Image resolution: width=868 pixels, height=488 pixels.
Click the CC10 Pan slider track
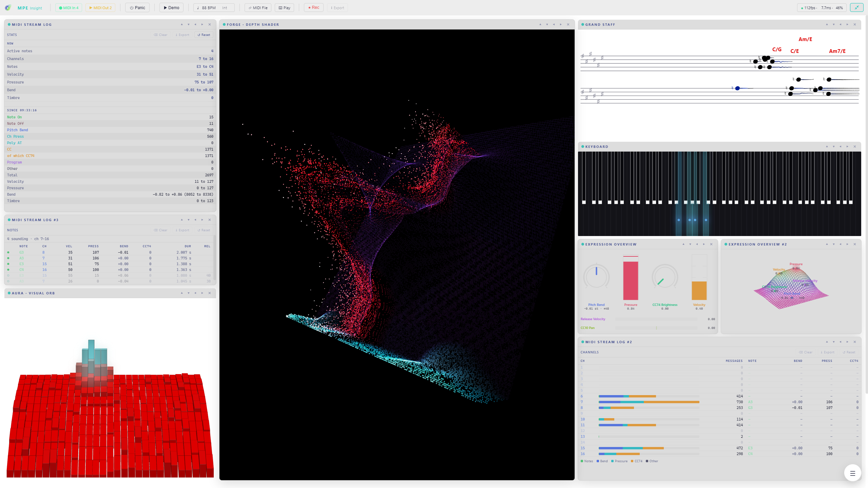pos(656,328)
